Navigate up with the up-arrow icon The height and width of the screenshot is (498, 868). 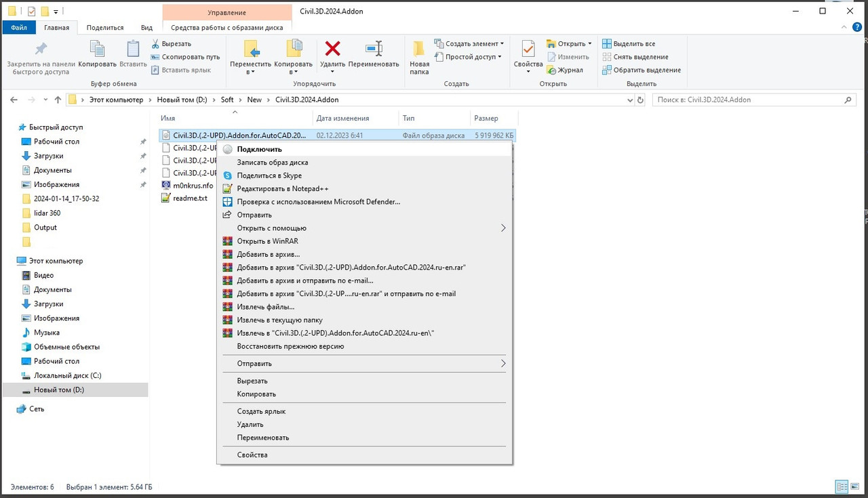58,100
